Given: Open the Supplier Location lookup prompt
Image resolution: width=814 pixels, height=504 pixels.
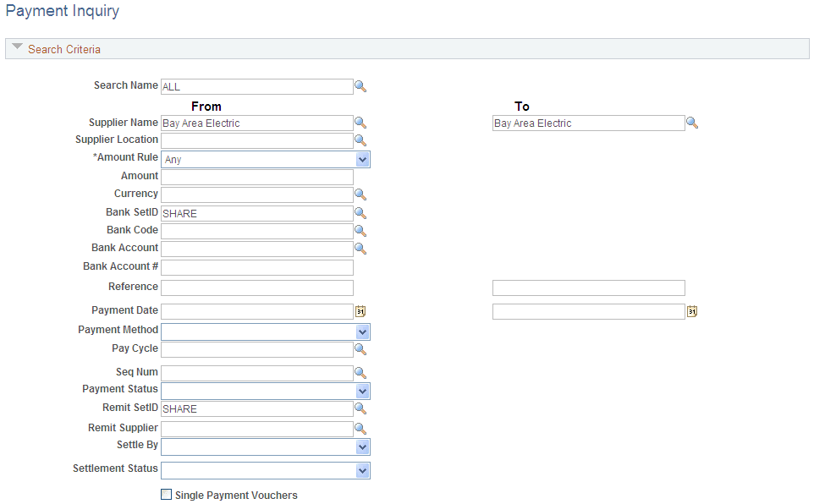Looking at the screenshot, I should [360, 140].
